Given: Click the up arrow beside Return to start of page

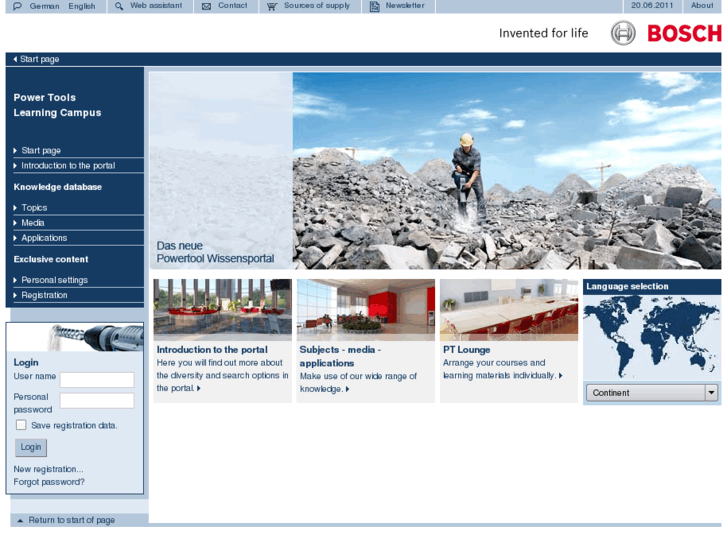Looking at the screenshot, I should [x=20, y=520].
